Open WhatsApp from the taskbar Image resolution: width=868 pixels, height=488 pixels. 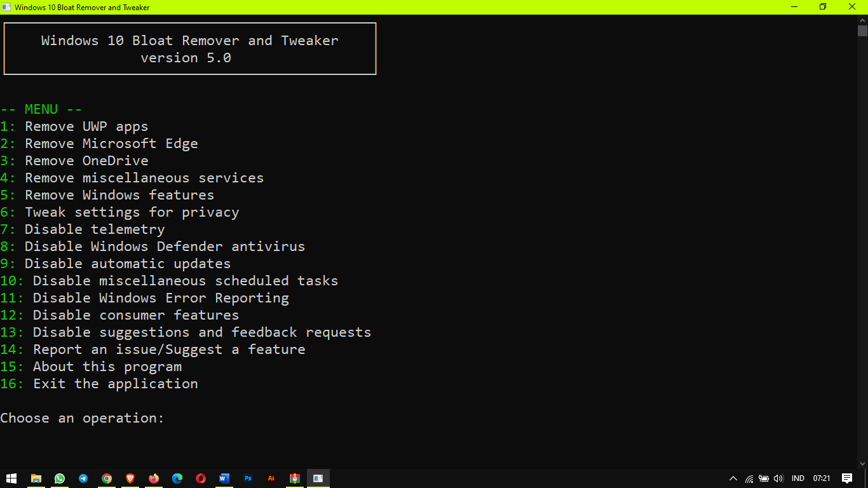tap(60, 478)
